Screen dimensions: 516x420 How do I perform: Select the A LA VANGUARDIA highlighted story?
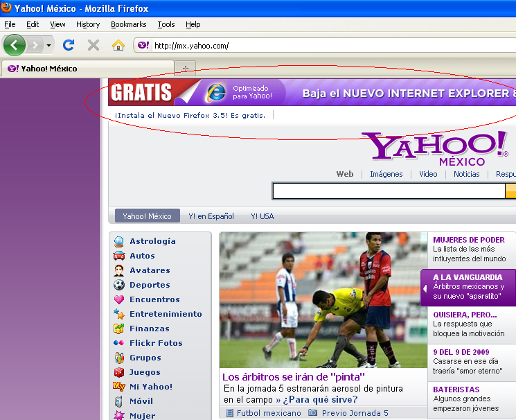click(x=469, y=288)
